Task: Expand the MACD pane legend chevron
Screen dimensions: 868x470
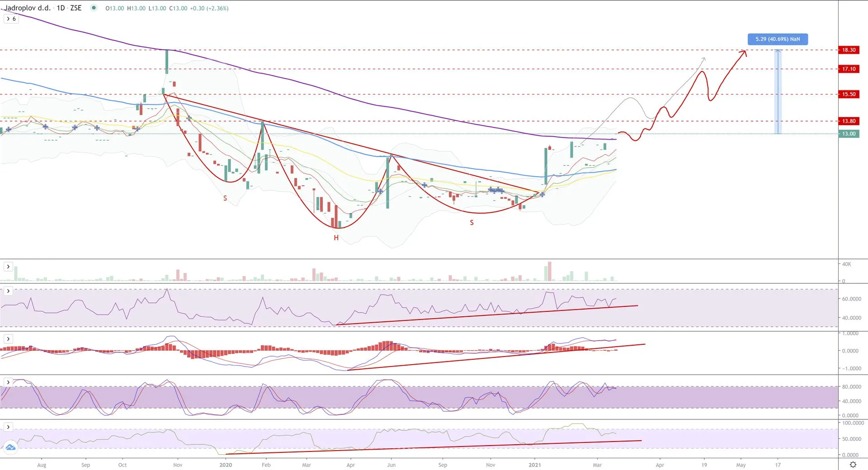Action: (x=8, y=339)
